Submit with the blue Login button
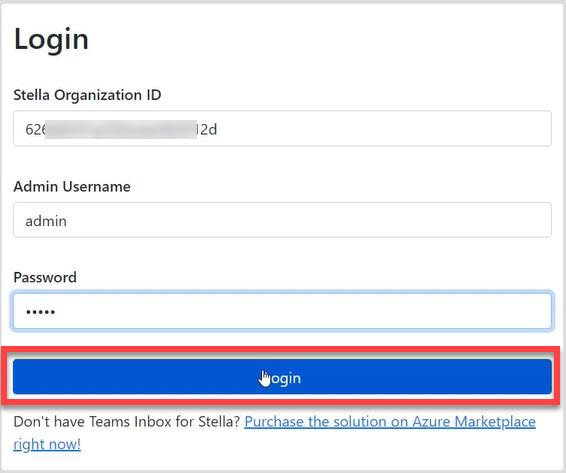This screenshot has width=566, height=473. [x=282, y=377]
